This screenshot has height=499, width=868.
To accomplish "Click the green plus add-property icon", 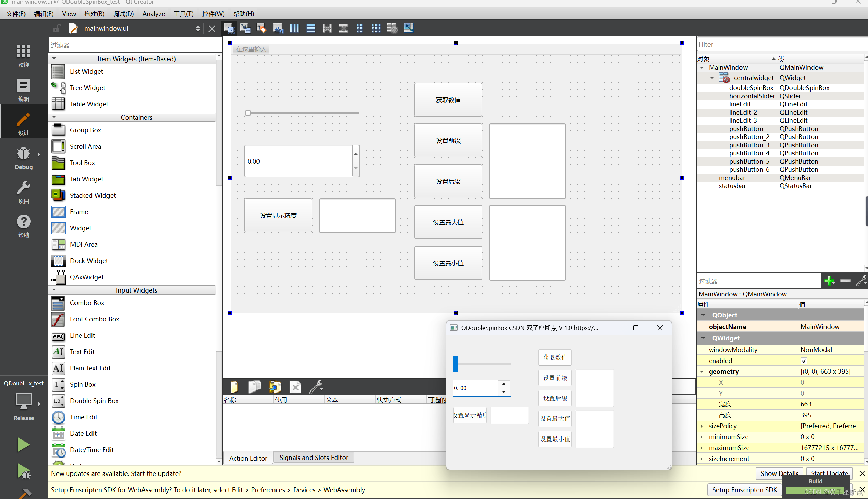I will click(x=829, y=281).
